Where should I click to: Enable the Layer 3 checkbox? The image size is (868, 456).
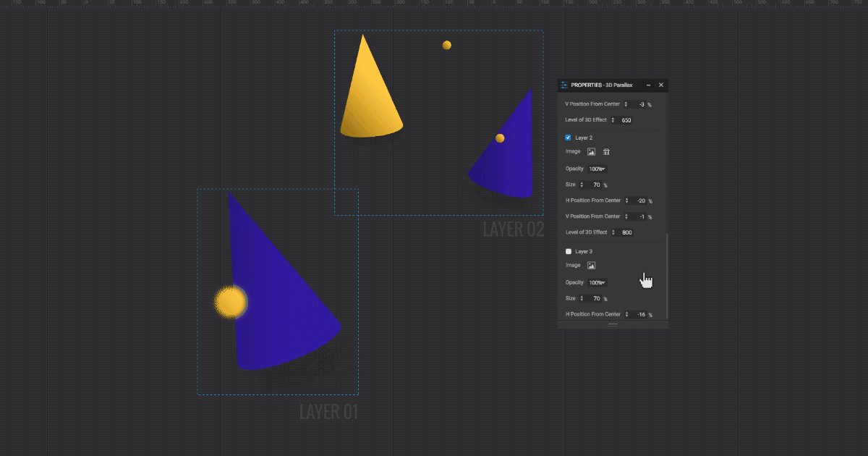(x=568, y=251)
